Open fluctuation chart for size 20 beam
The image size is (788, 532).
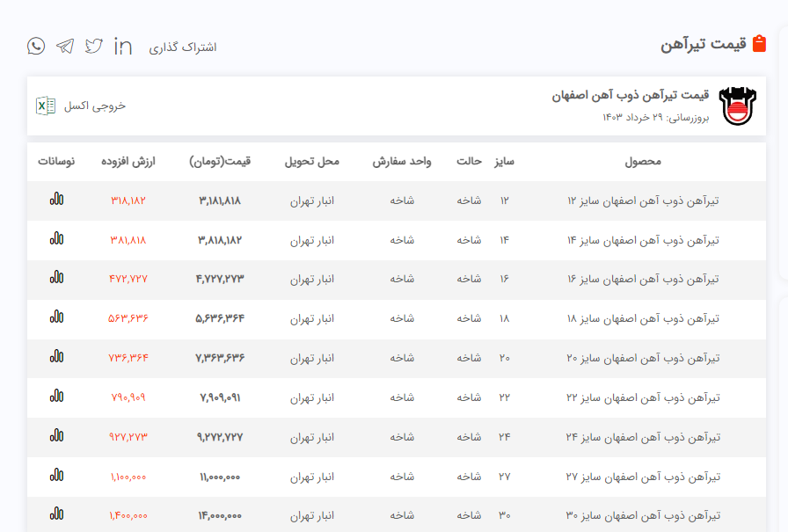(56, 357)
